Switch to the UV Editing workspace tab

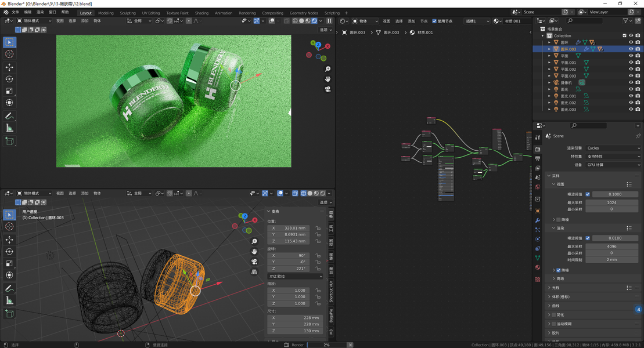151,13
